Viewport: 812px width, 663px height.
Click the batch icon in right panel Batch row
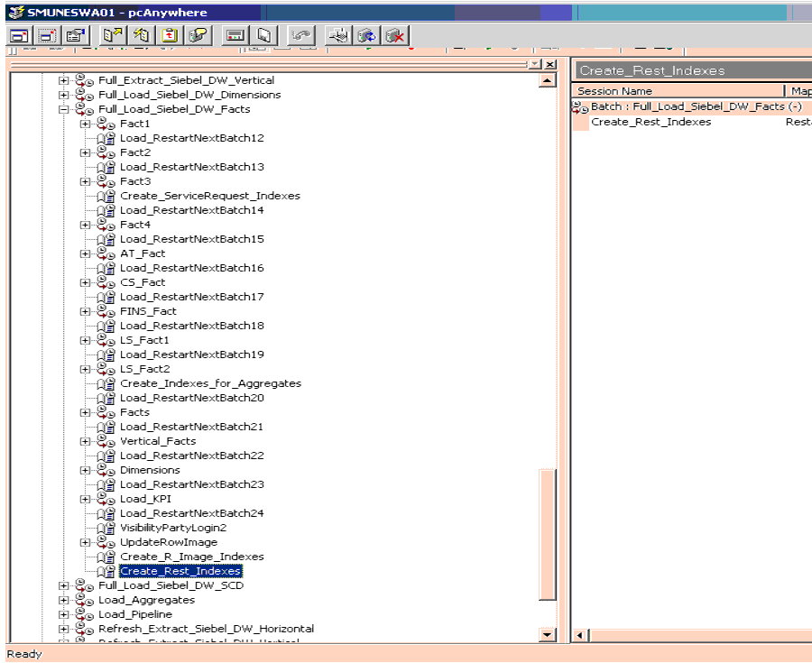click(x=580, y=107)
